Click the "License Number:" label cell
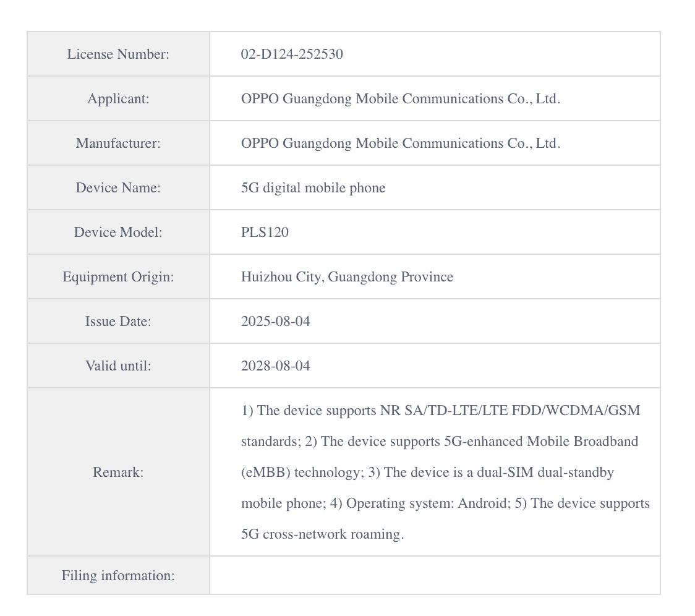The width and height of the screenshot is (695, 616). (x=118, y=54)
